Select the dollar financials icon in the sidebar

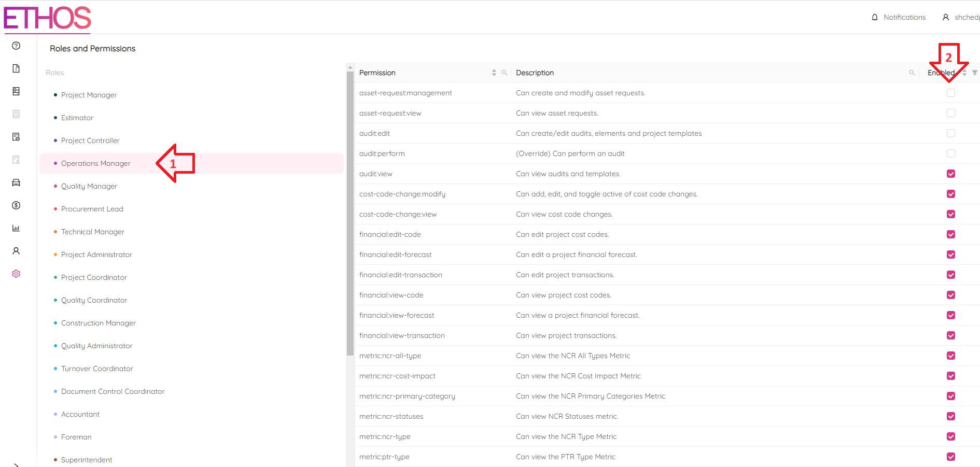pos(16,205)
